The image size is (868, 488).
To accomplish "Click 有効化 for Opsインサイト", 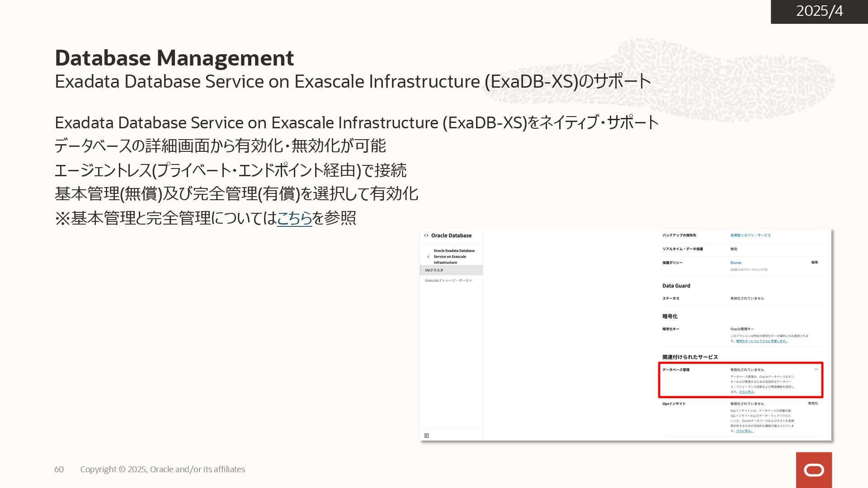I will 813,404.
